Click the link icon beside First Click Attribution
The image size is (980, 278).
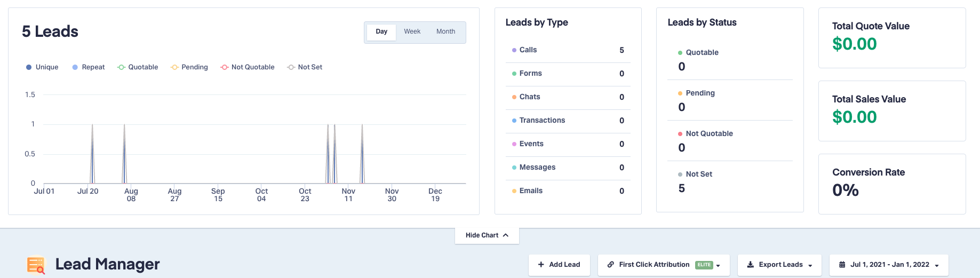611,265
